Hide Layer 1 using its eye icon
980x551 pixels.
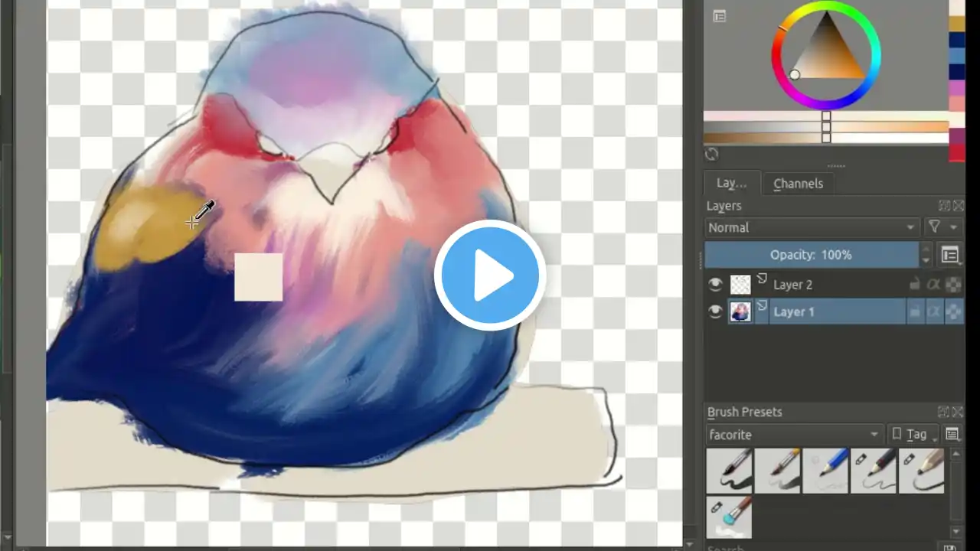coord(715,311)
